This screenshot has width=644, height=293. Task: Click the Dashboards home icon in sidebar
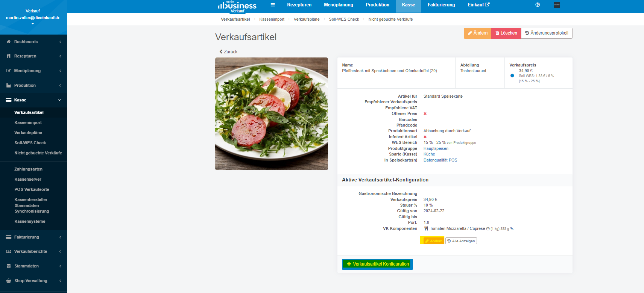[9, 42]
